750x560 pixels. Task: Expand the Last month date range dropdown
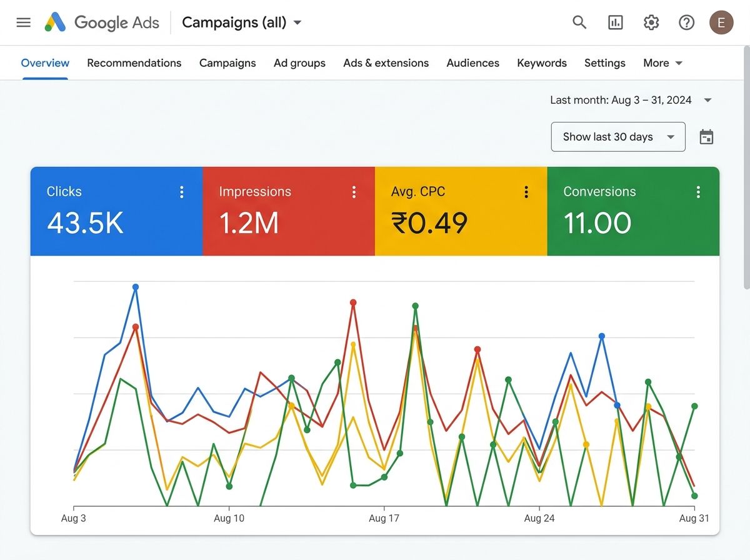(x=631, y=100)
